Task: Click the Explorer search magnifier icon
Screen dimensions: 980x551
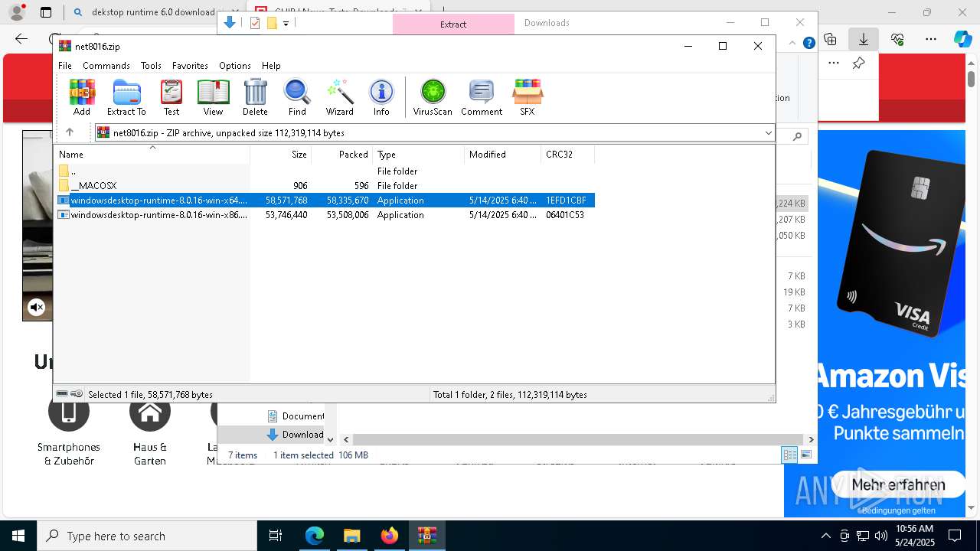Action: (797, 136)
